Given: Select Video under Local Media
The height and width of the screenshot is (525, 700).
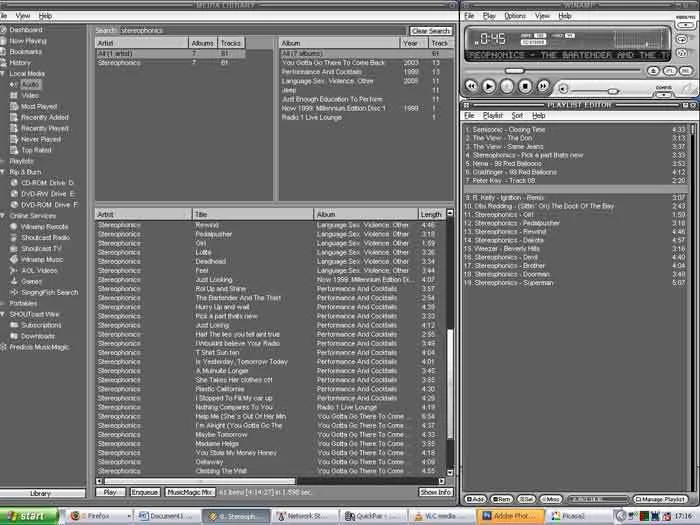Looking at the screenshot, I should click(30, 96).
